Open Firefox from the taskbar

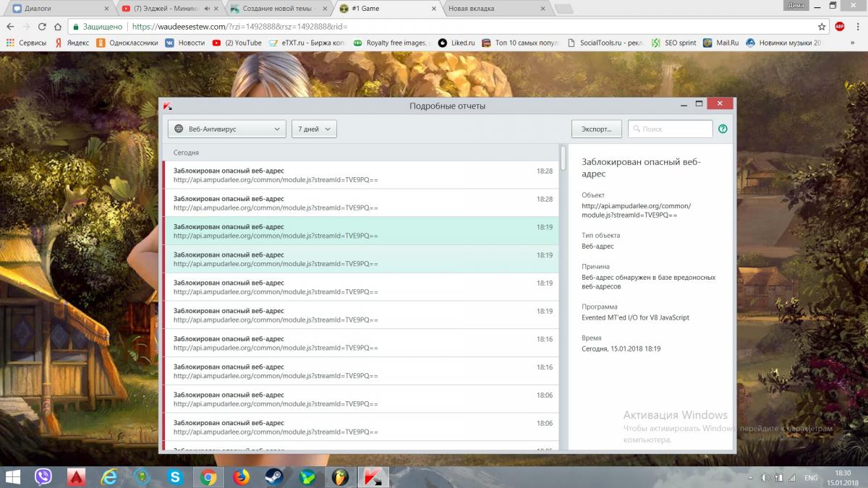click(x=242, y=477)
